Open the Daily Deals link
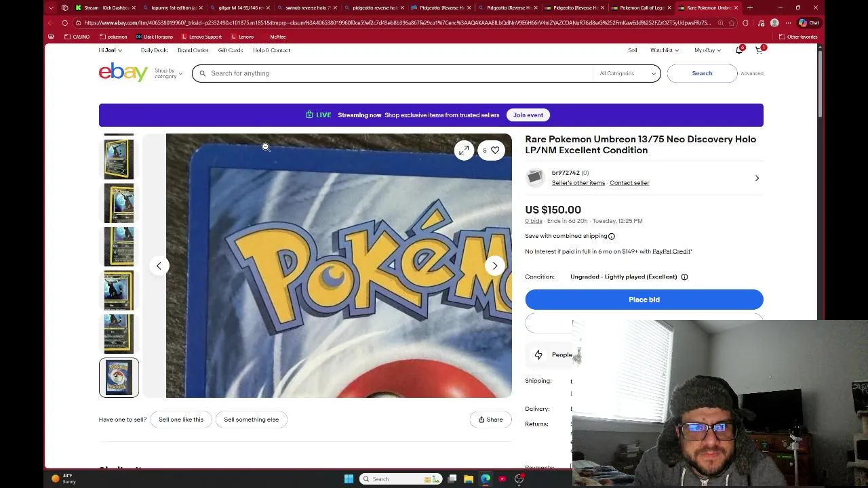868x488 pixels. [154, 50]
